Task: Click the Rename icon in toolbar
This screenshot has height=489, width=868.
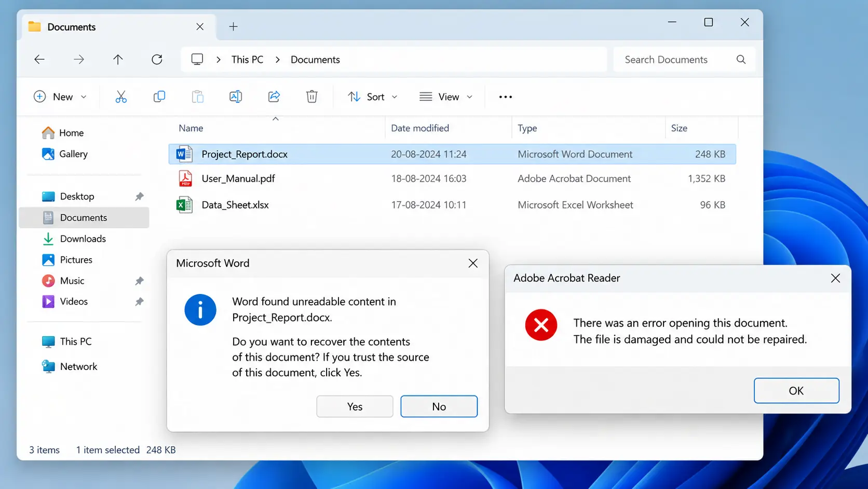Action: click(236, 97)
